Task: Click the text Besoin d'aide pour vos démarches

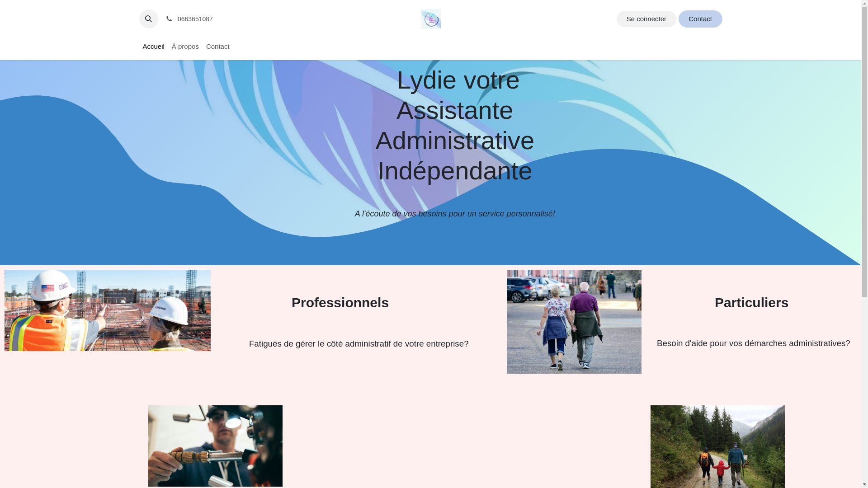Action: point(753,343)
